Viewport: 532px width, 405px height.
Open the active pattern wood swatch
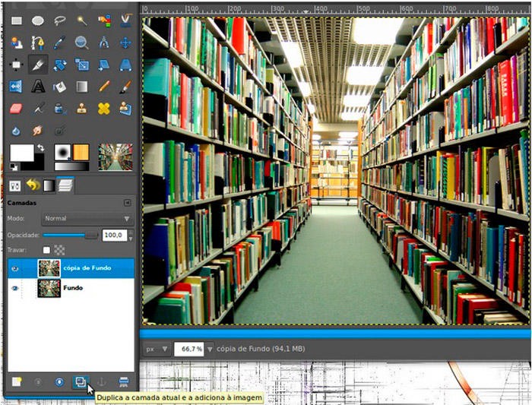pos(81,152)
